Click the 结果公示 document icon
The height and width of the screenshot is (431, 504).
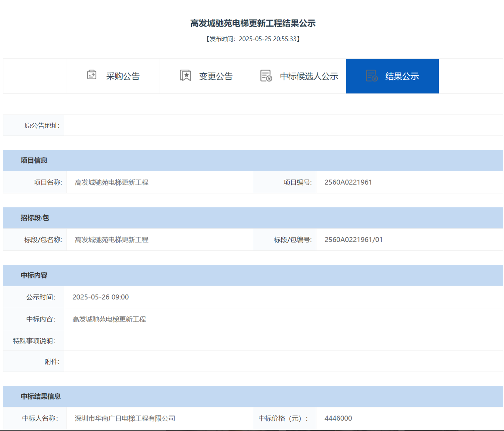(x=372, y=76)
